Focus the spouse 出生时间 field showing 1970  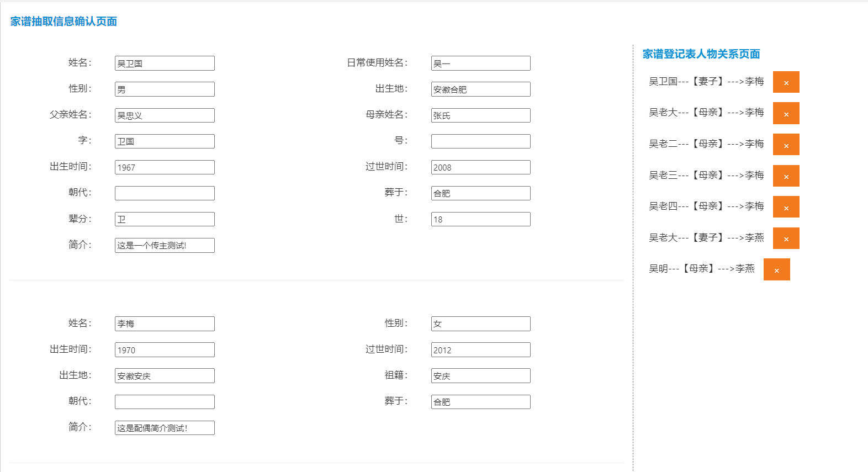click(165, 350)
